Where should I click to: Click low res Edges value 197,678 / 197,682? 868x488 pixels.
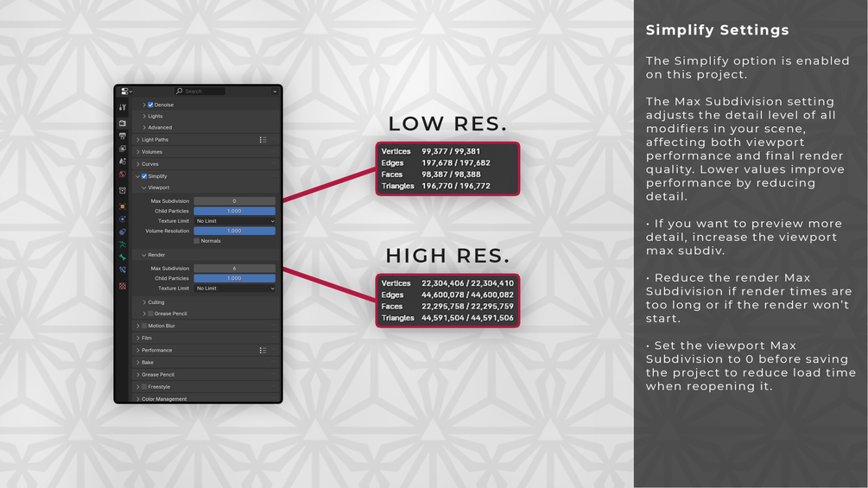pyautogui.click(x=455, y=162)
